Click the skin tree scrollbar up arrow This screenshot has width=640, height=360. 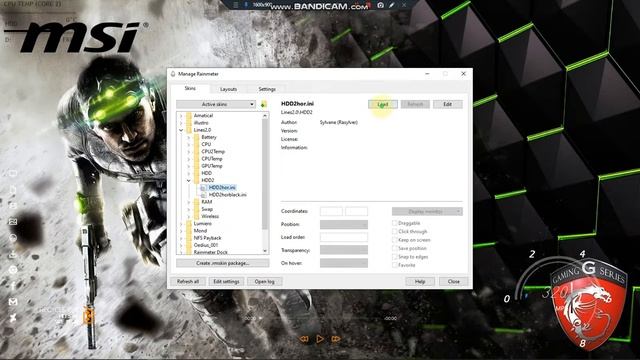coord(265,116)
